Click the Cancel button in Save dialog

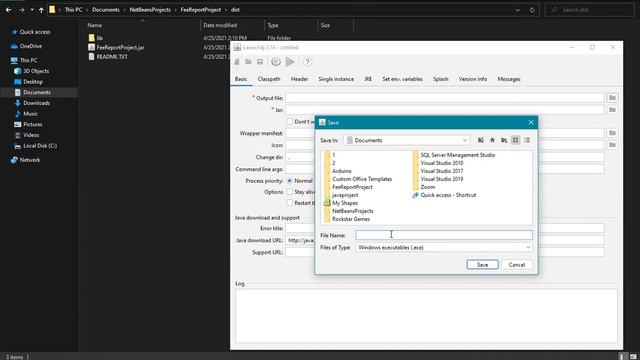pos(517,264)
